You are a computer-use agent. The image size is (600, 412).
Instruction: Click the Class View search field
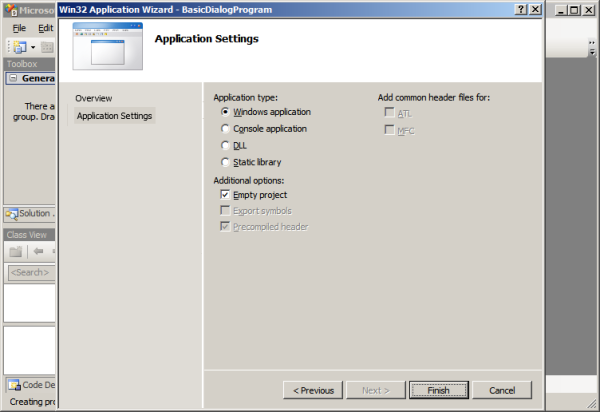tap(31, 273)
